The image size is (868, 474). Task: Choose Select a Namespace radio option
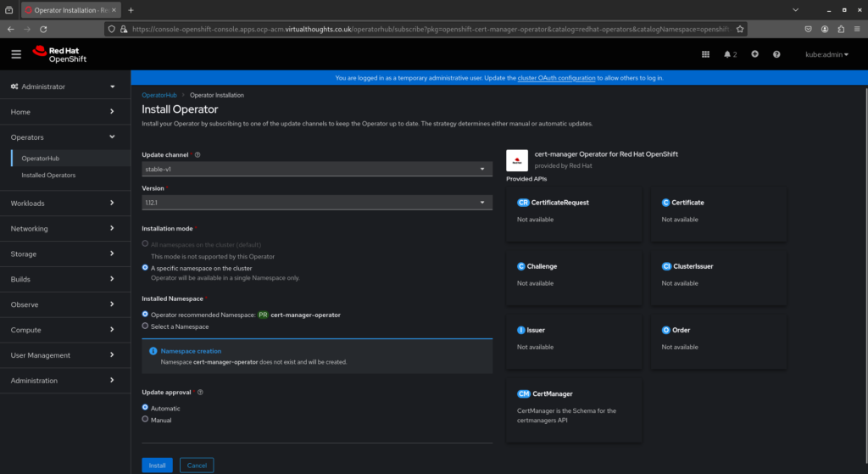(x=145, y=326)
